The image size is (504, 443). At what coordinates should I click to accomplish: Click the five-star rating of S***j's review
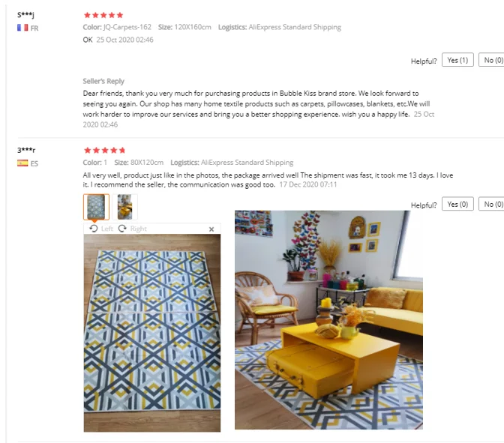[103, 15]
